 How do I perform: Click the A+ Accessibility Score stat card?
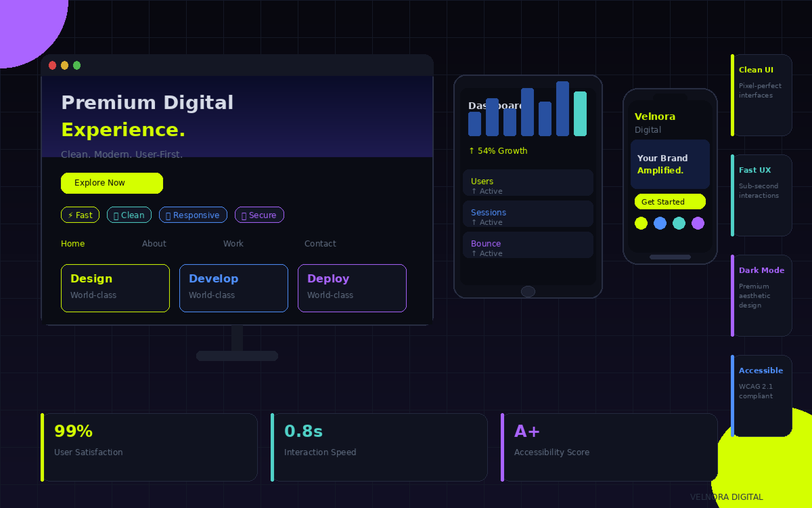[609, 447]
